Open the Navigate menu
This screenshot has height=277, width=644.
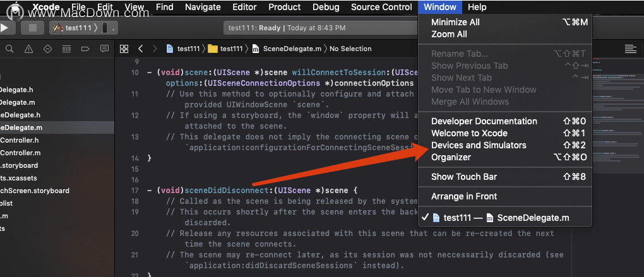point(203,7)
